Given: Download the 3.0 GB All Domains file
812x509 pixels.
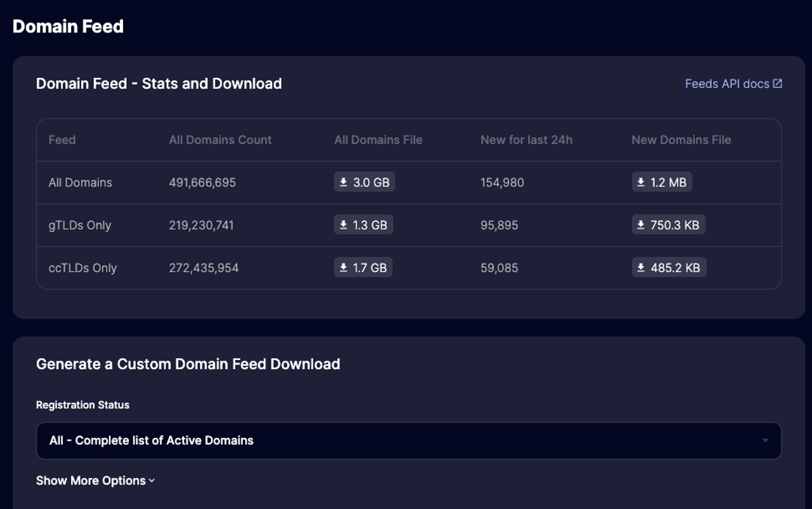Looking at the screenshot, I should (364, 182).
